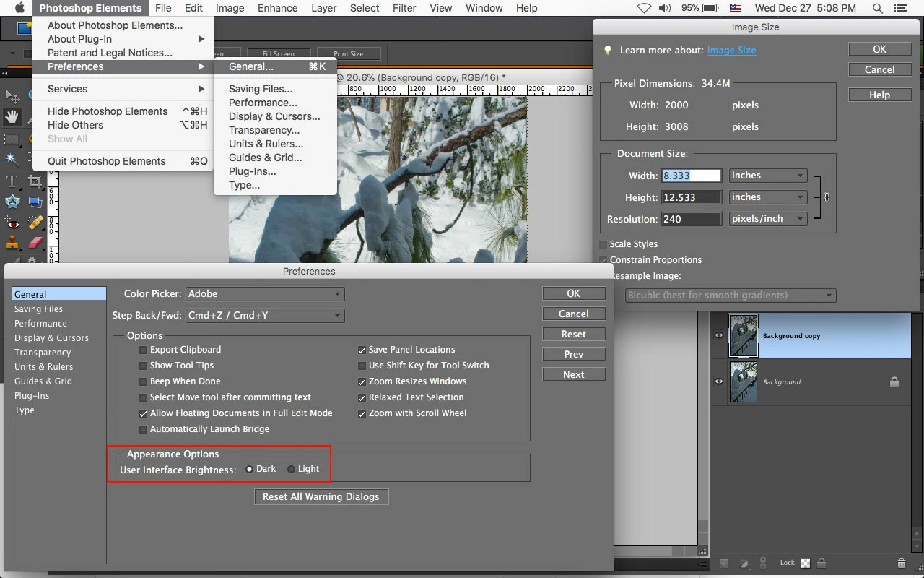Click the Document Size Width field
This screenshot has width=924, height=578.
(x=692, y=176)
